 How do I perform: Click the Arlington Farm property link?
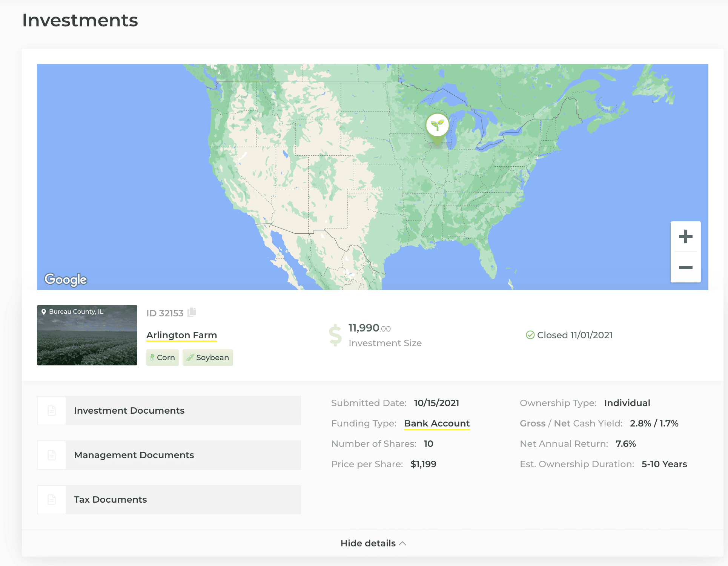181,335
